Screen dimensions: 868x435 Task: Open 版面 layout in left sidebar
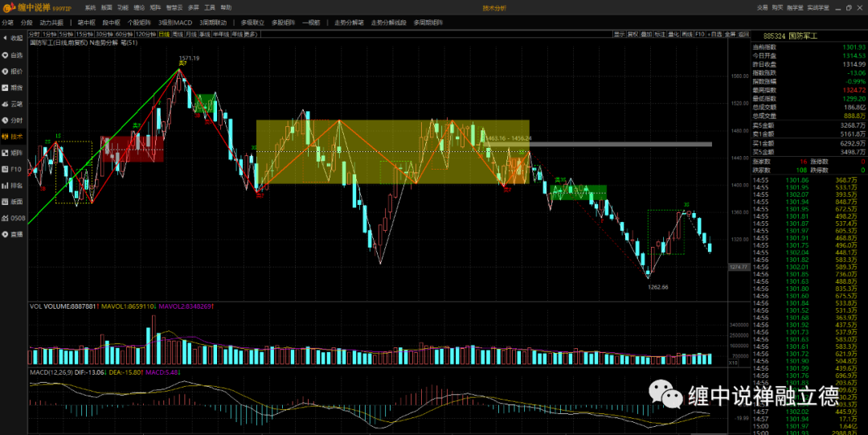[x=13, y=202]
